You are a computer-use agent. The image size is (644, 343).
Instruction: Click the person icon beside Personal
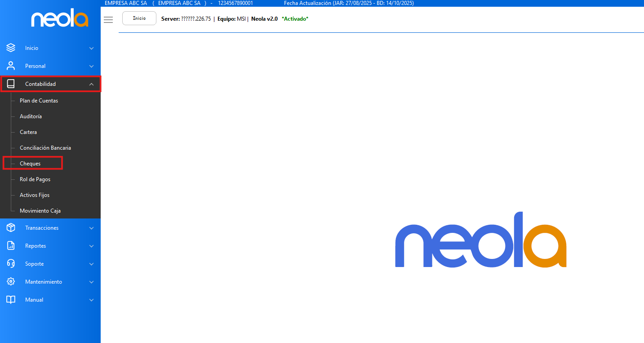pyautogui.click(x=11, y=66)
